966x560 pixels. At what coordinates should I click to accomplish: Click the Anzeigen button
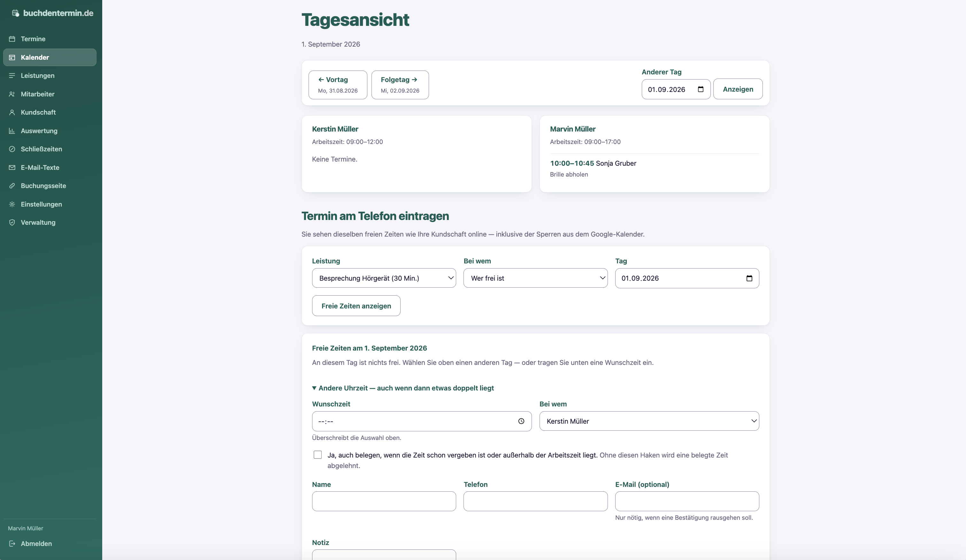[738, 89]
